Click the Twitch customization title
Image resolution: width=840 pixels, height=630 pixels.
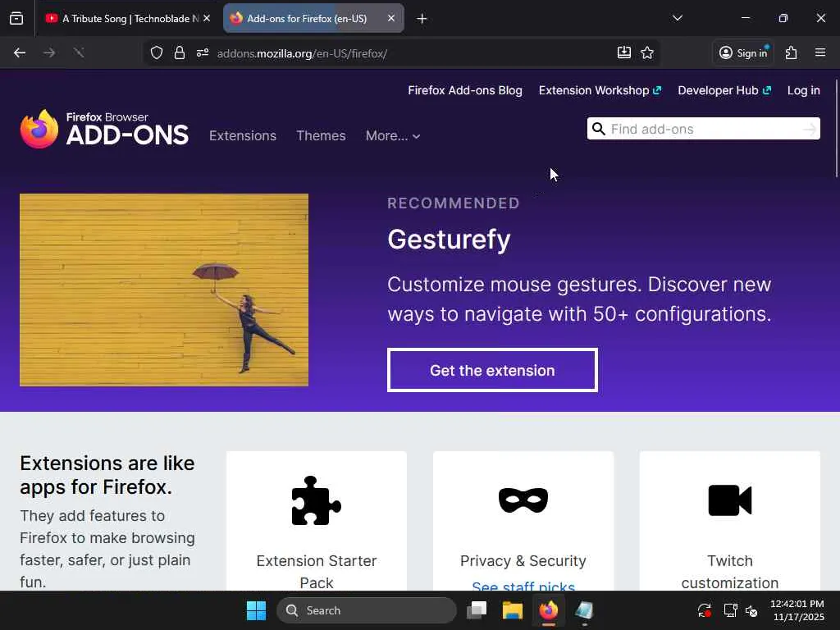[x=729, y=571]
